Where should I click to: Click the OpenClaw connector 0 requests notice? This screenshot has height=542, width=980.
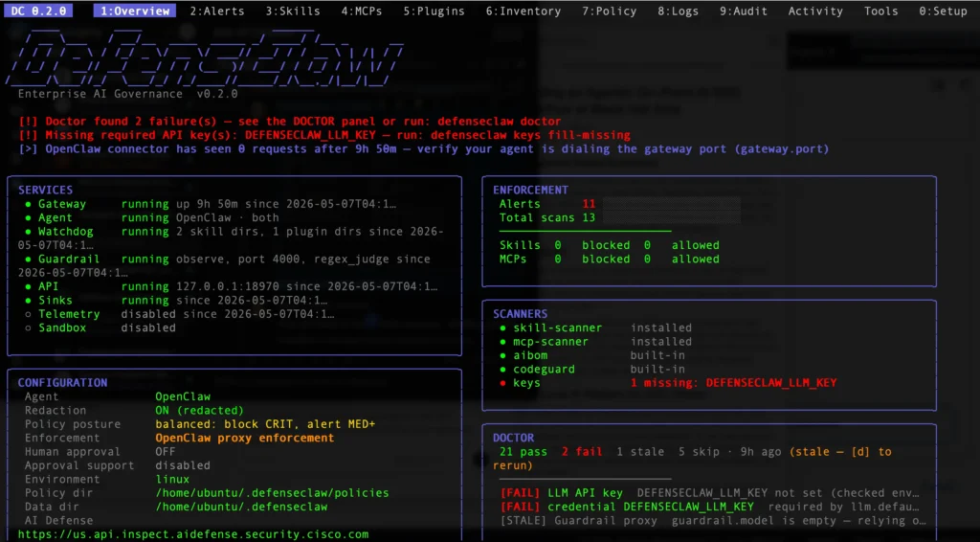pos(424,148)
